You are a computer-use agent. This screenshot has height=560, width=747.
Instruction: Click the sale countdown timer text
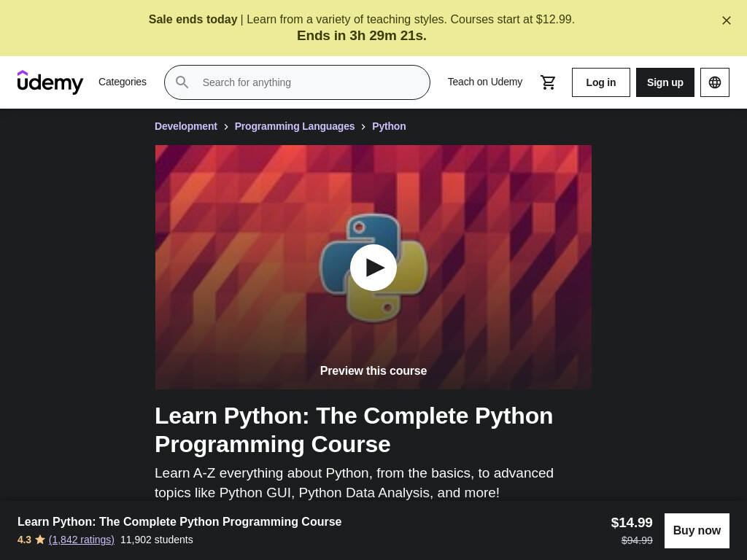(362, 36)
